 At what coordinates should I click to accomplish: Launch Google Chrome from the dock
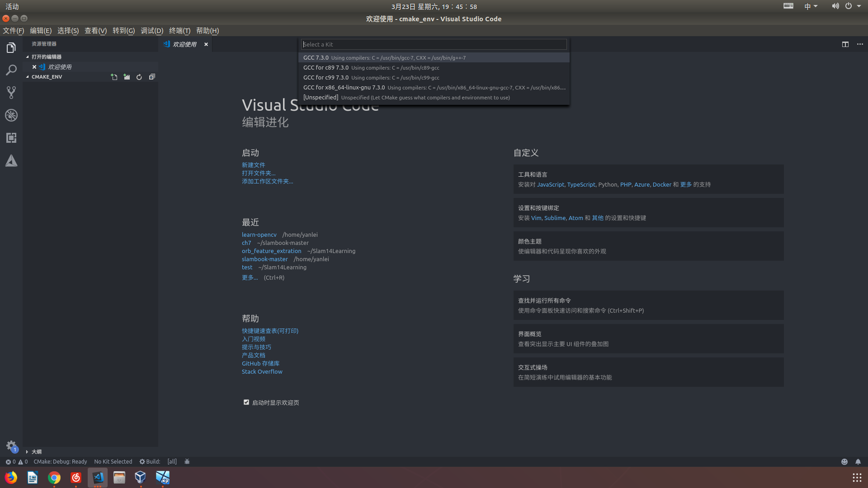(x=54, y=478)
